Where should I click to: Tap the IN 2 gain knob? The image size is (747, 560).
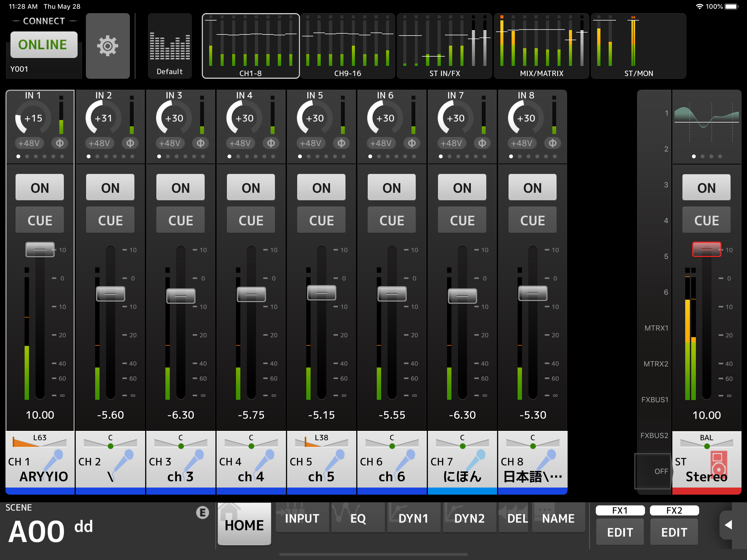click(x=103, y=118)
